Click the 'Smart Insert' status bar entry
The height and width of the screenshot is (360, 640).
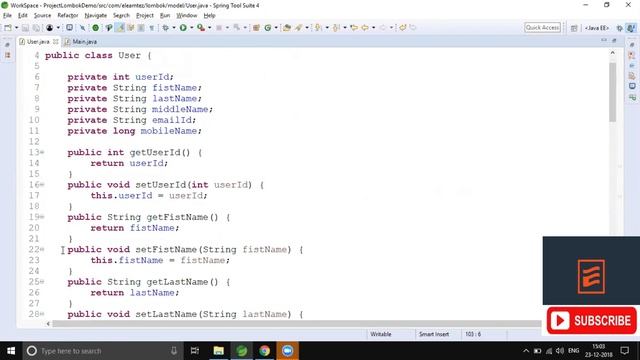(x=434, y=334)
